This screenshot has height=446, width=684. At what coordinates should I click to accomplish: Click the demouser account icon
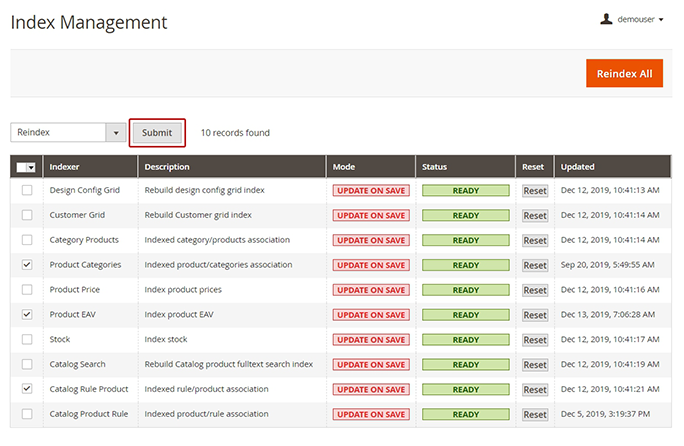click(x=606, y=18)
